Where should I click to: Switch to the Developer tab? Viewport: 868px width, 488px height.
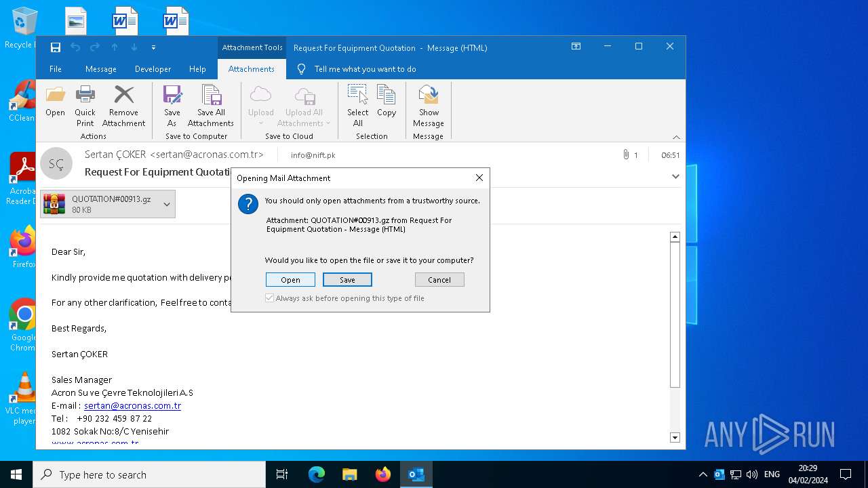point(153,69)
